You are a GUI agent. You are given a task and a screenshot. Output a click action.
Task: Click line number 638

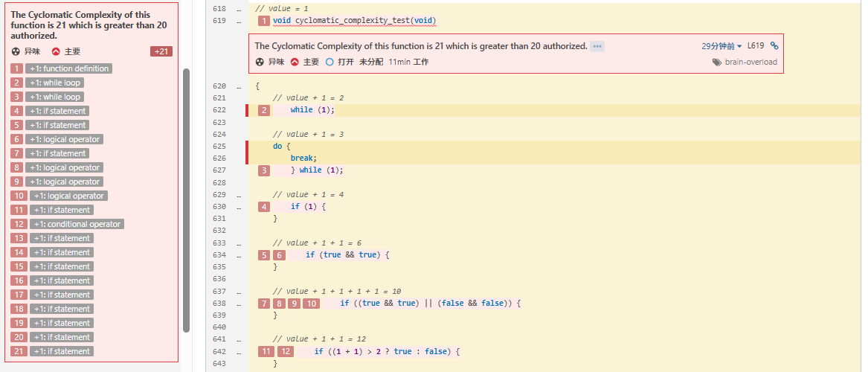219,304
